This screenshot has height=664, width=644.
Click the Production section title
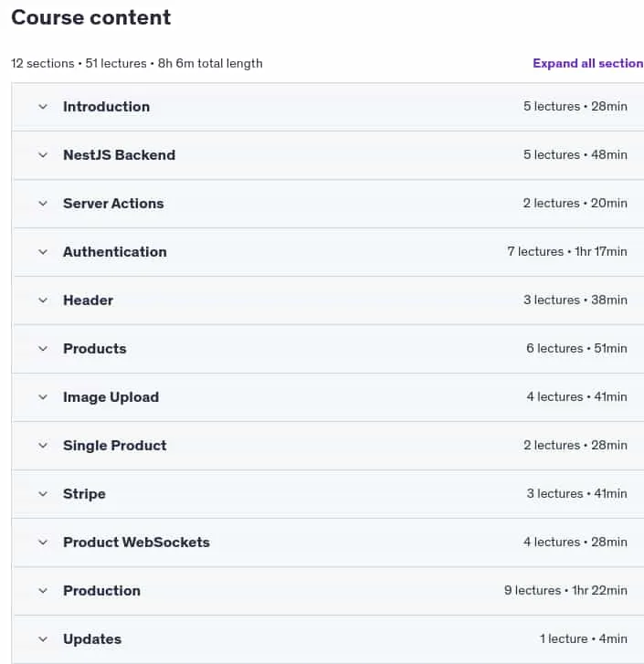pyautogui.click(x=101, y=591)
